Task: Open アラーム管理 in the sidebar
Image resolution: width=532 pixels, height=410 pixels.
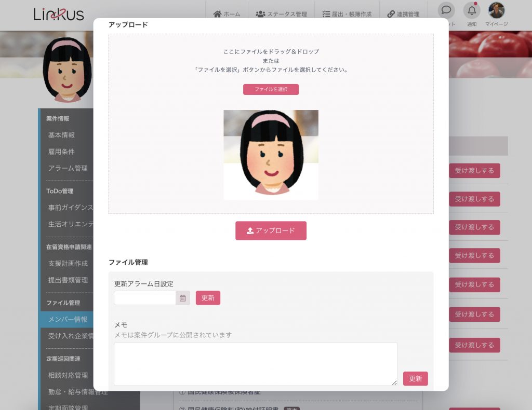Action: click(x=68, y=168)
